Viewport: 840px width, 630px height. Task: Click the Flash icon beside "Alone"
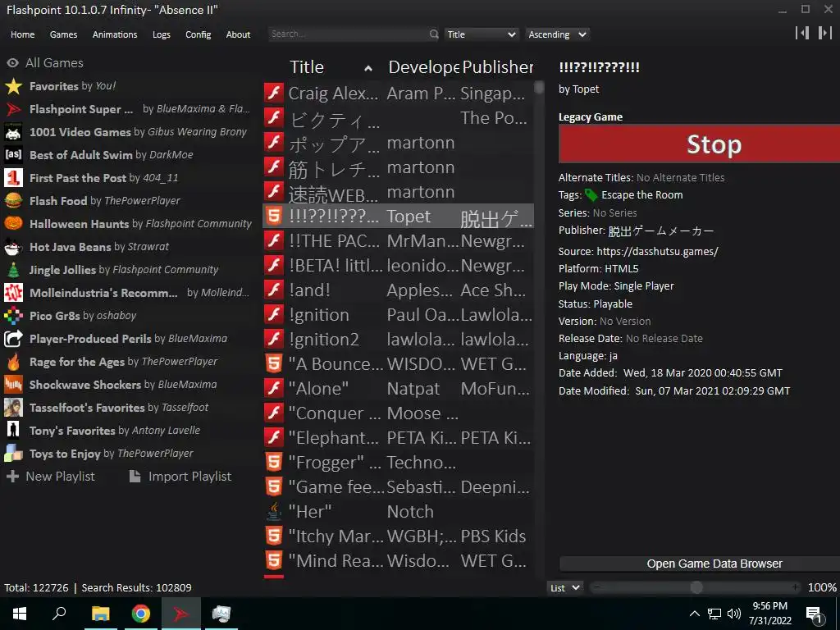point(274,388)
